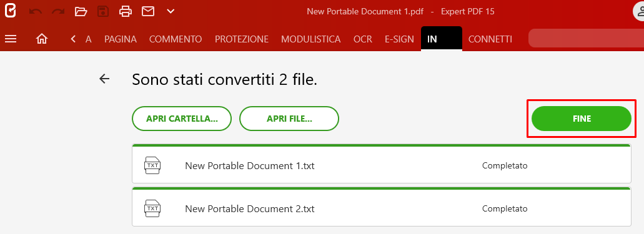Open the COMMENTO tab
644x234 pixels.
click(176, 39)
